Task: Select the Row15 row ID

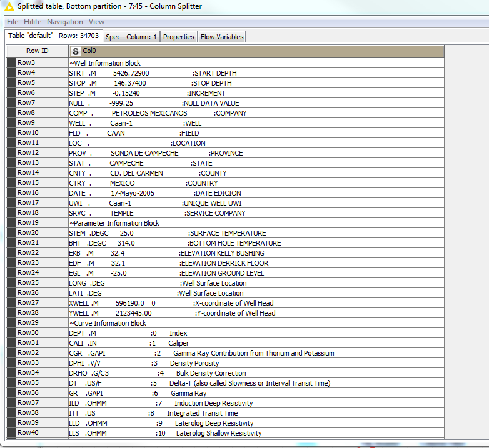Action: click(x=42, y=182)
